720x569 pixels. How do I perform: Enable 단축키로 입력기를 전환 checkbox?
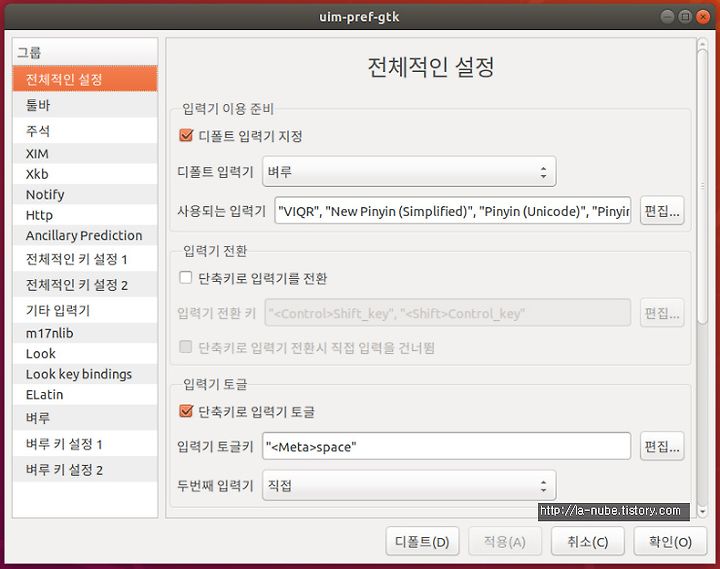(x=186, y=277)
